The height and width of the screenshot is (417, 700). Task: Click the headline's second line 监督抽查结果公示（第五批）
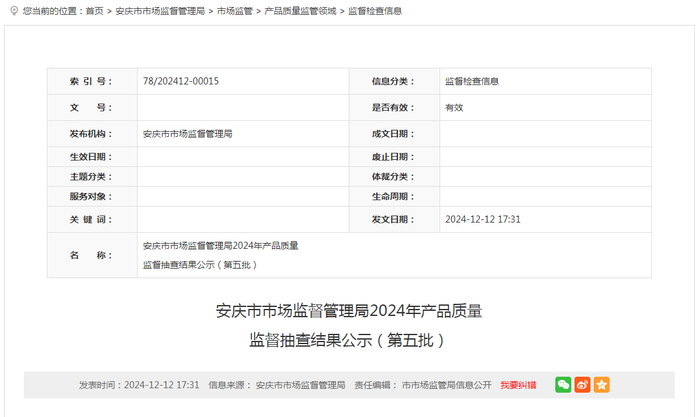click(348, 340)
